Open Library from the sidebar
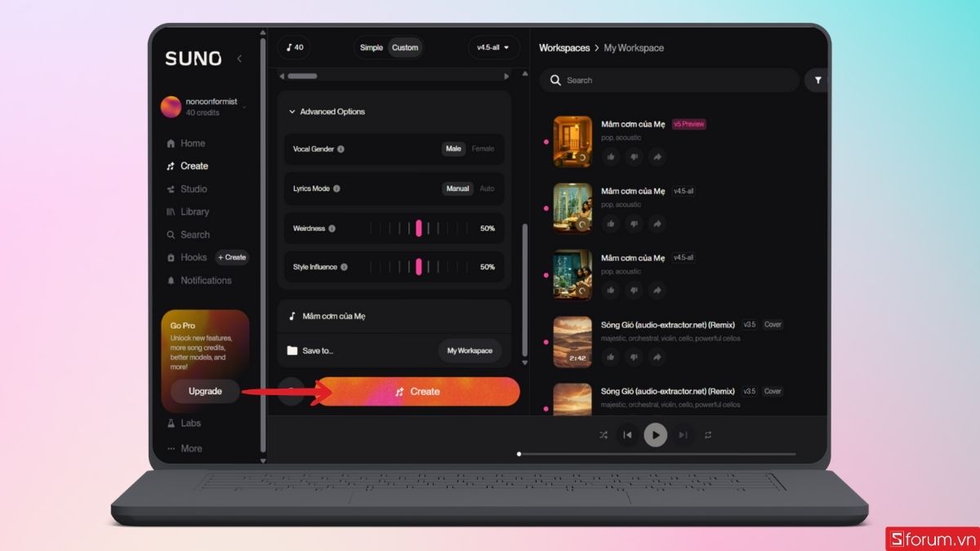The height and width of the screenshot is (551, 980). point(188,211)
